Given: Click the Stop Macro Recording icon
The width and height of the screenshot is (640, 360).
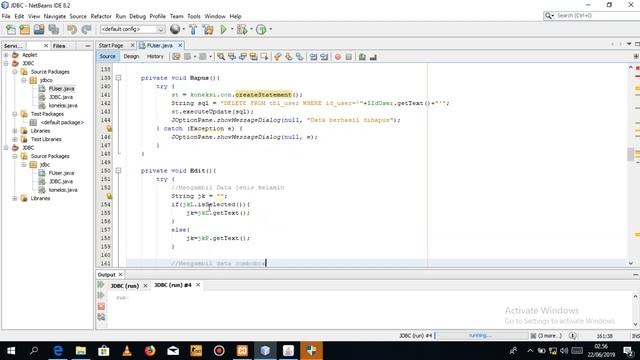Looking at the screenshot, I should tap(349, 57).
